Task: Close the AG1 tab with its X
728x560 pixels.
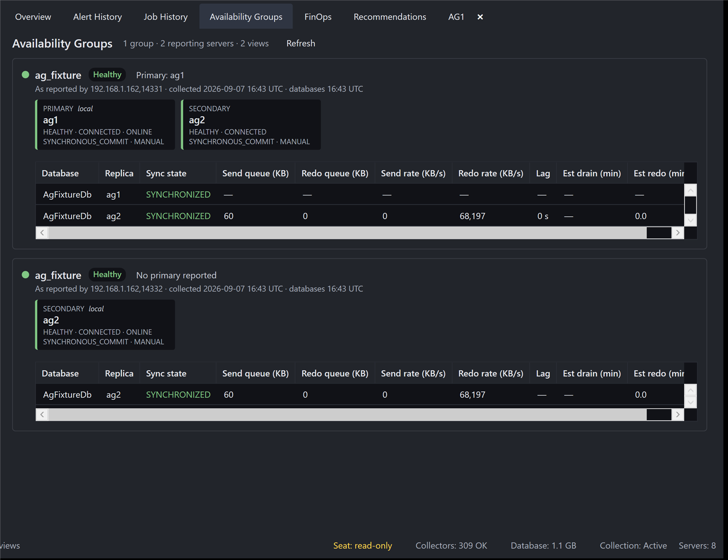Action: pyautogui.click(x=480, y=17)
